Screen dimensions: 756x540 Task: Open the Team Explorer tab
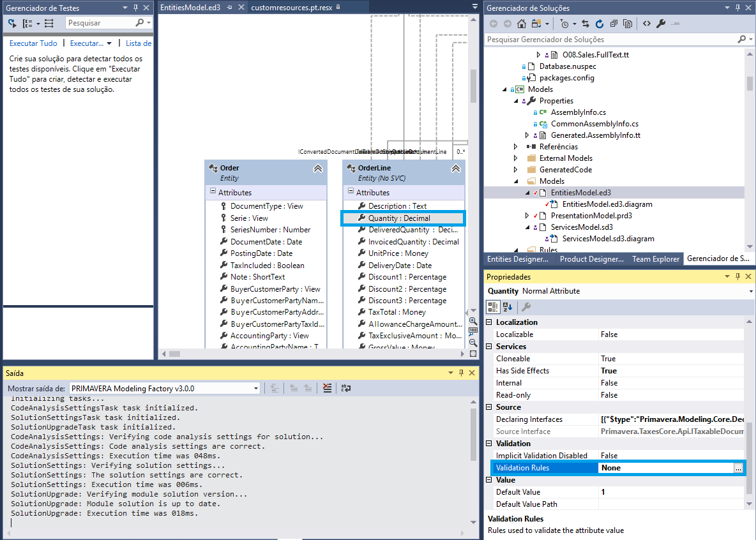[x=656, y=259]
